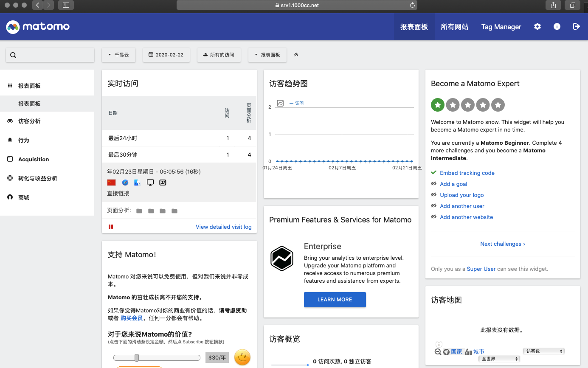The height and width of the screenshot is (368, 588).
Task: Click the Upload your logo link
Action: pyautogui.click(x=462, y=195)
